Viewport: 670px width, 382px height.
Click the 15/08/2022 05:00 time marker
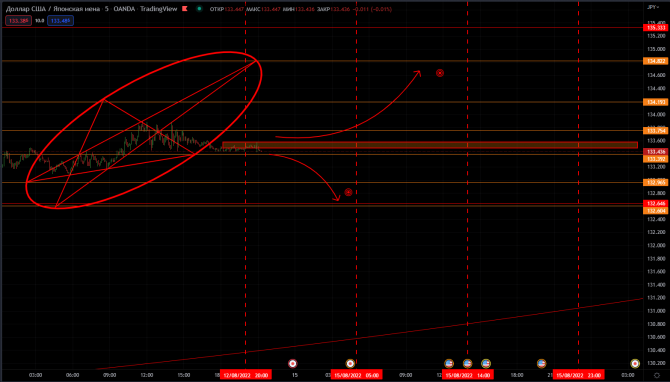tap(356, 375)
